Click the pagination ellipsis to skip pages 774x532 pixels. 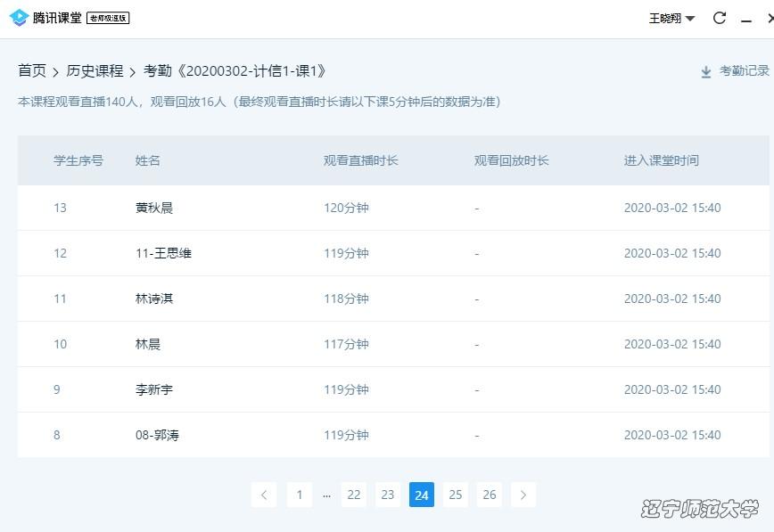coord(326,495)
